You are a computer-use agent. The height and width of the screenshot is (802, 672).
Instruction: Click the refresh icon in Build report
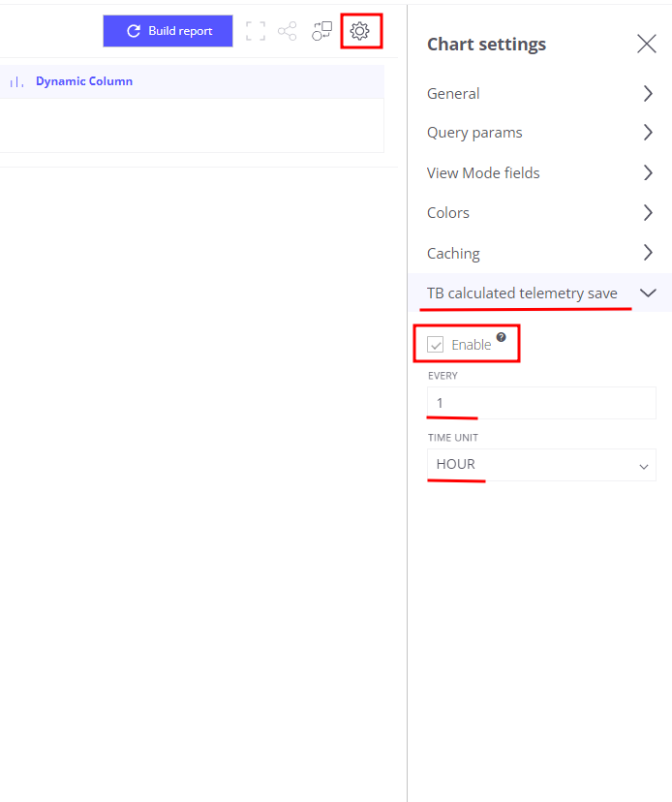click(134, 31)
